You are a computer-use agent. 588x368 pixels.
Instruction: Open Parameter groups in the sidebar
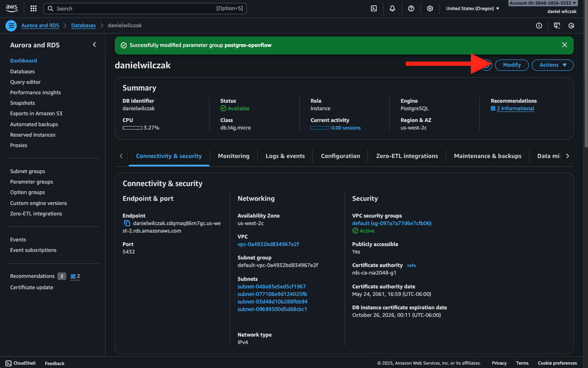[31, 182]
